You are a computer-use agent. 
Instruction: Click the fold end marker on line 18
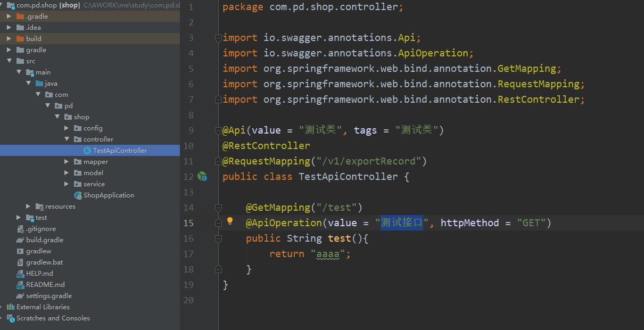[218, 269]
